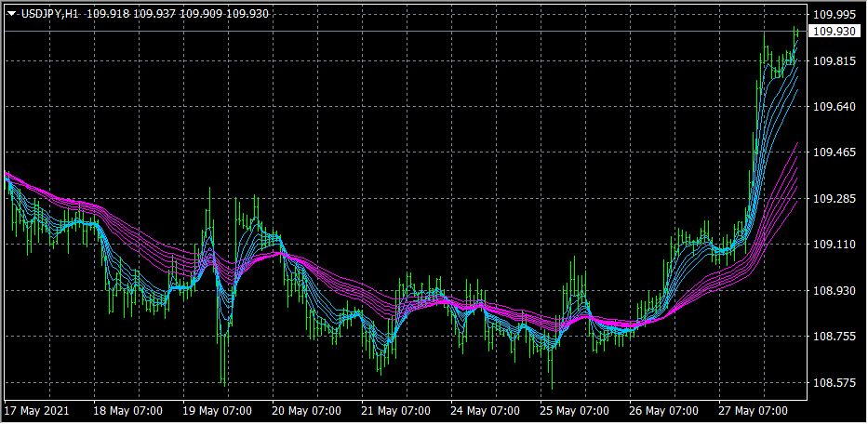Click the 17 May 2021 date label

(36, 411)
